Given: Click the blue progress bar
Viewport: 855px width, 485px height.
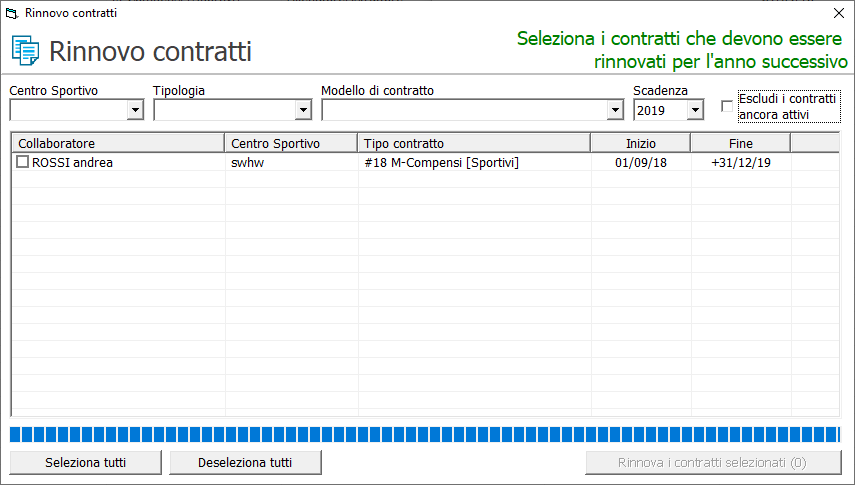Looking at the screenshot, I should pos(425,434).
